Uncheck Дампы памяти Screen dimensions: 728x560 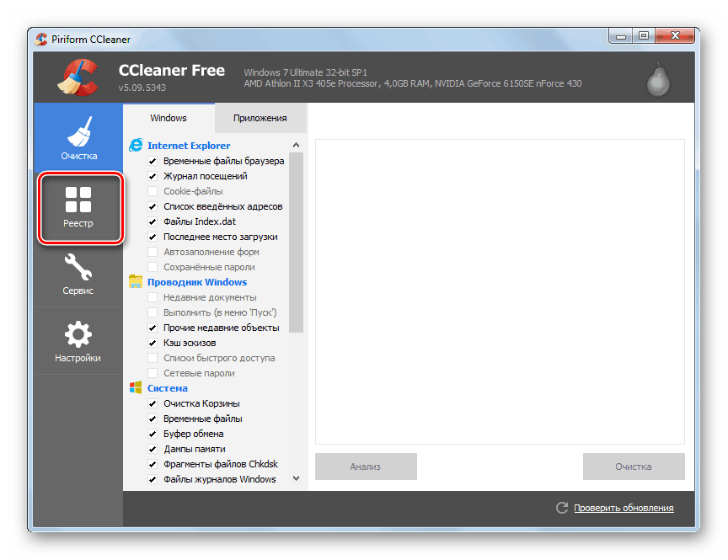point(153,449)
